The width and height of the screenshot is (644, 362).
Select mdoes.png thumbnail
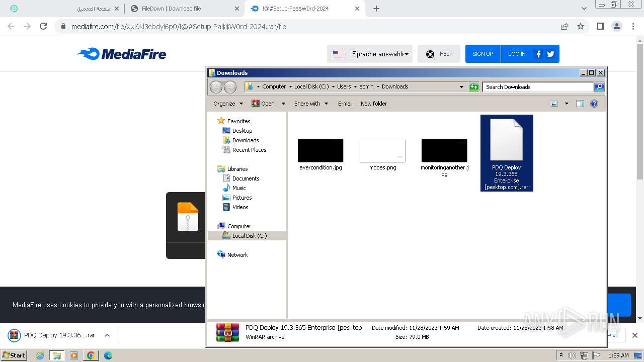[382, 151]
